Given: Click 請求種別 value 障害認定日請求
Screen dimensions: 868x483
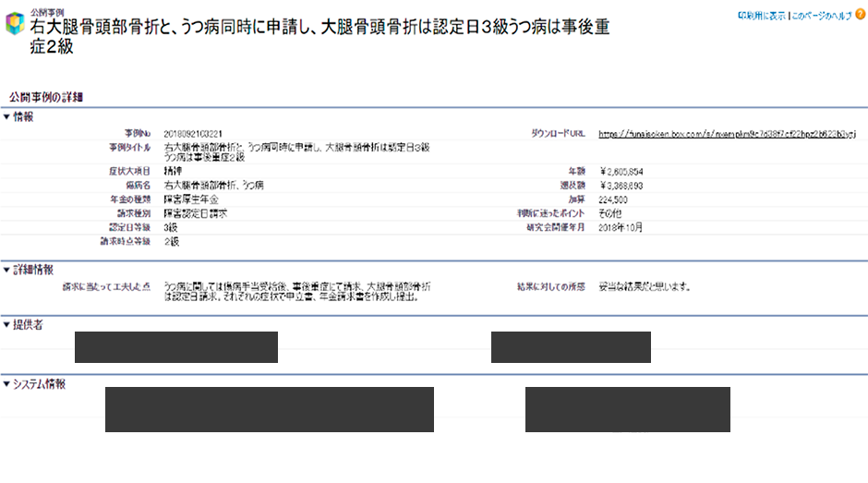Looking at the screenshot, I should (x=196, y=213).
